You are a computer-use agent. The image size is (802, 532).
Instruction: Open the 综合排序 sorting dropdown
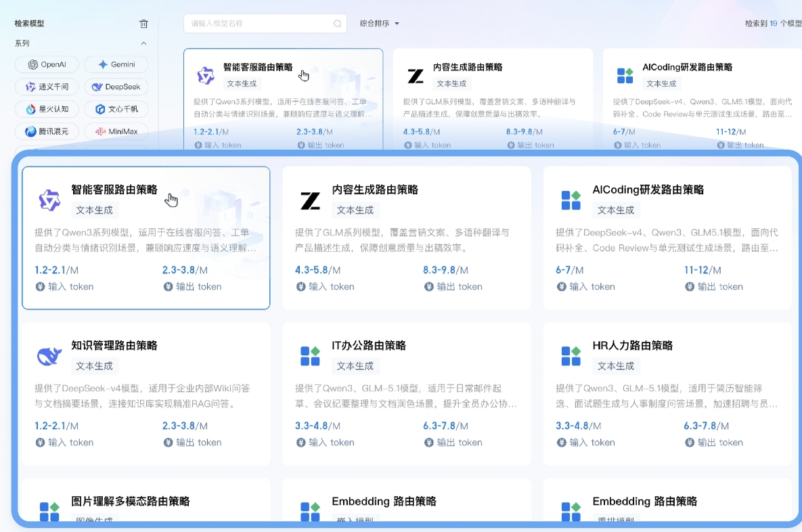click(379, 24)
